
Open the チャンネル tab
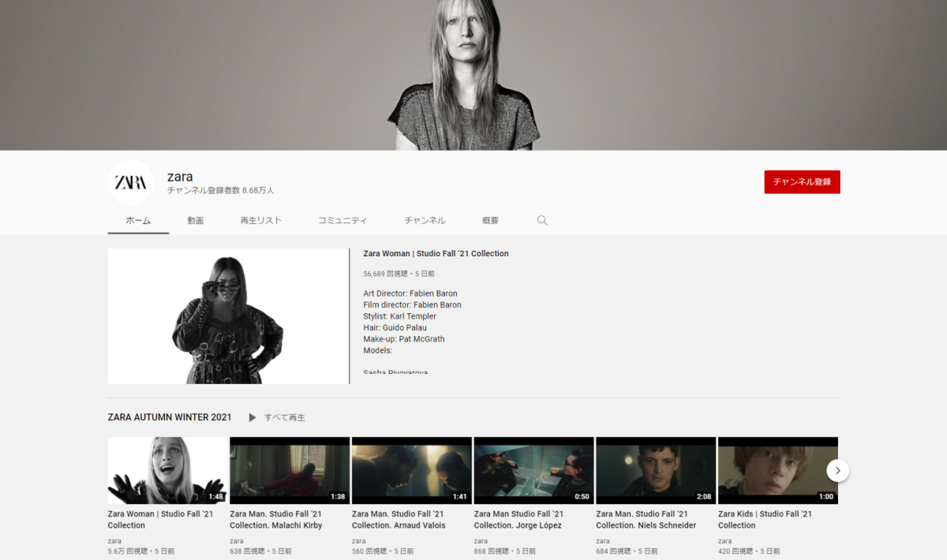point(425,221)
